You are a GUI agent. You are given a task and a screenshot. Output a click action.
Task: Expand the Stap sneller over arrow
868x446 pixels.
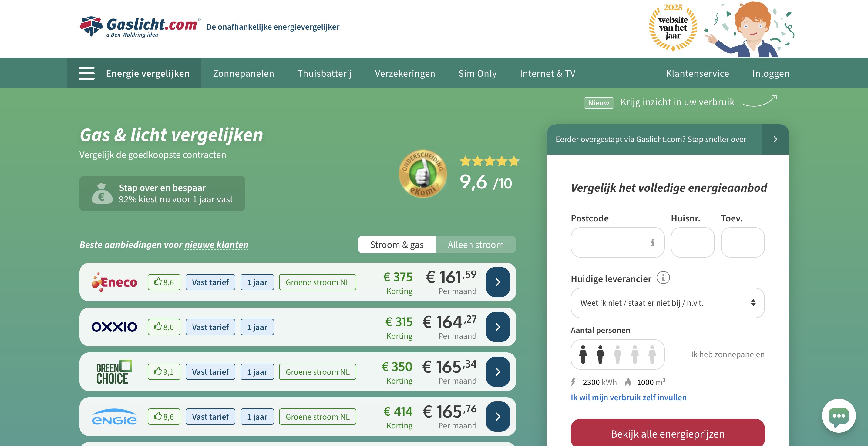[x=775, y=139]
